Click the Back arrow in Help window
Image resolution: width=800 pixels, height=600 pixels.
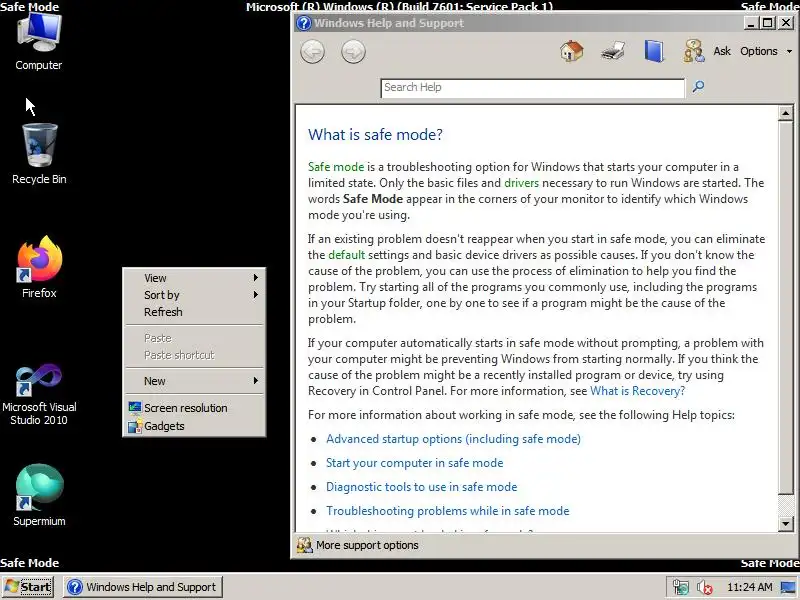(312, 52)
